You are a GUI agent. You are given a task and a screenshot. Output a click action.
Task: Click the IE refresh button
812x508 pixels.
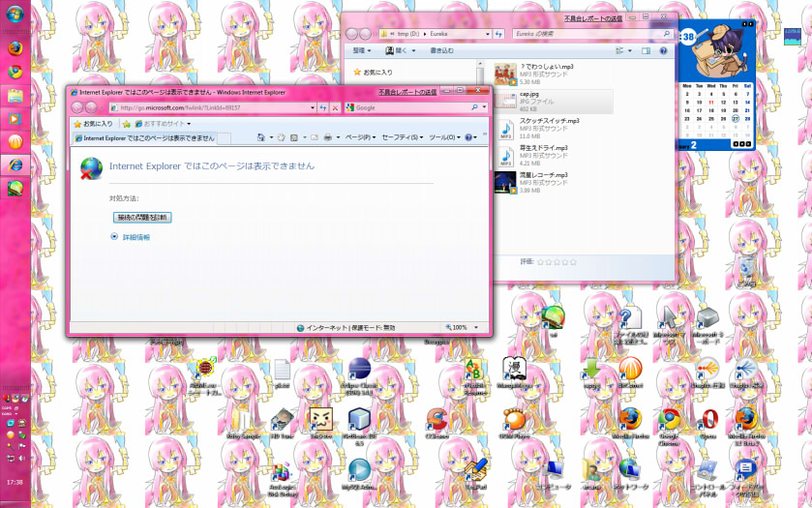click(323, 107)
